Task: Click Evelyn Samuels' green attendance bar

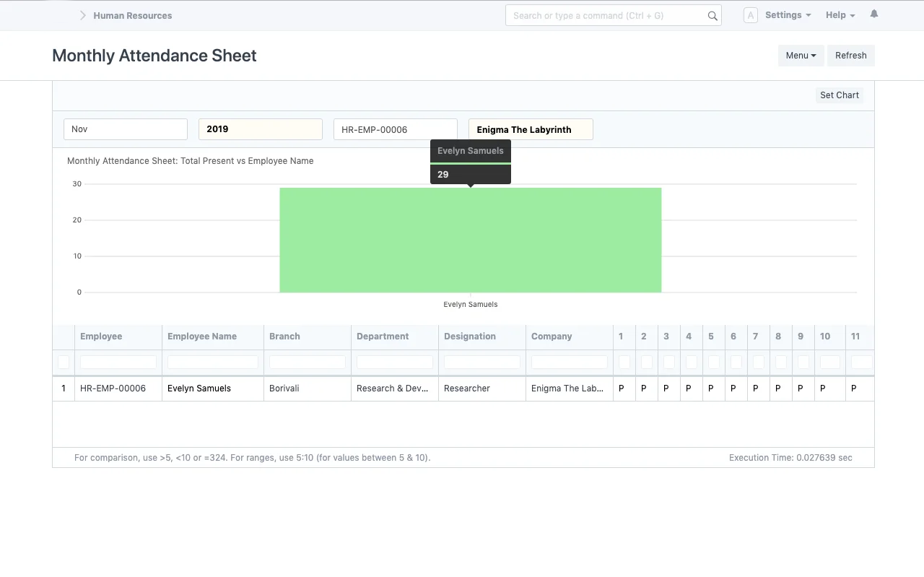Action: pyautogui.click(x=470, y=238)
